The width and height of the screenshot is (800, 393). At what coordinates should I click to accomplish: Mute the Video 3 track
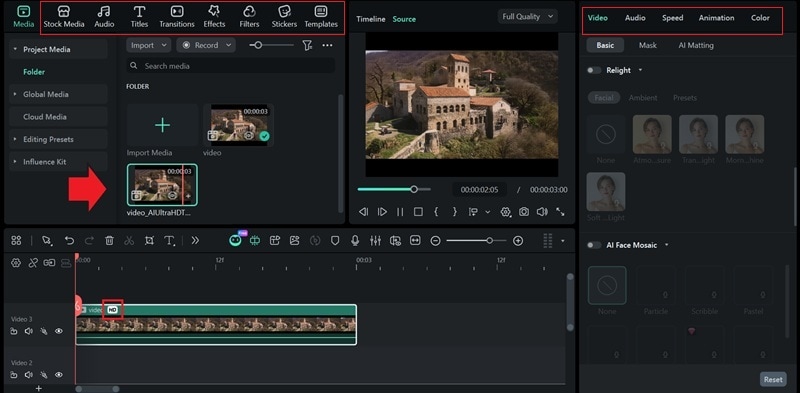pos(29,331)
